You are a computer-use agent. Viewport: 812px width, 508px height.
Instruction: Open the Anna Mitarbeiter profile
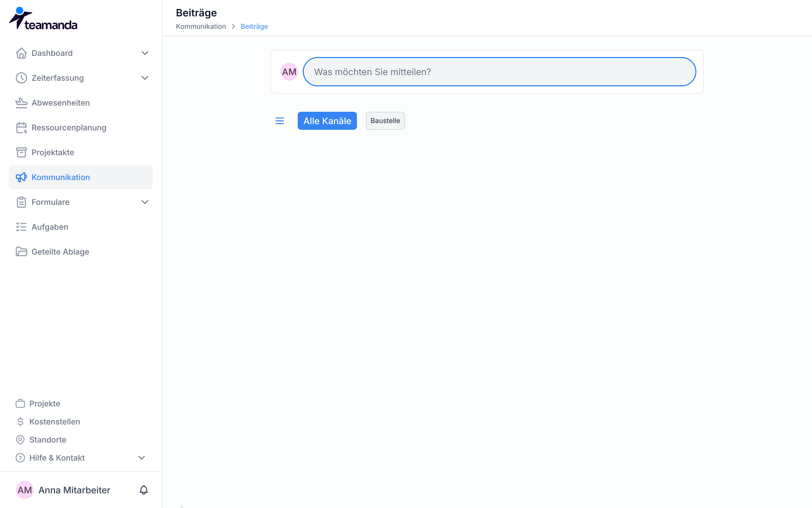74,490
